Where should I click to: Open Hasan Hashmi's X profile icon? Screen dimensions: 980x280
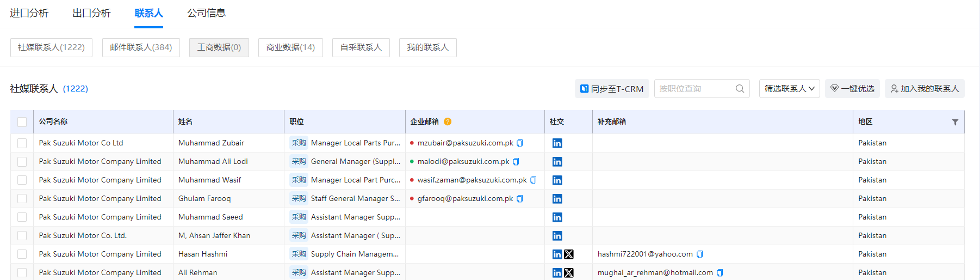569,254
